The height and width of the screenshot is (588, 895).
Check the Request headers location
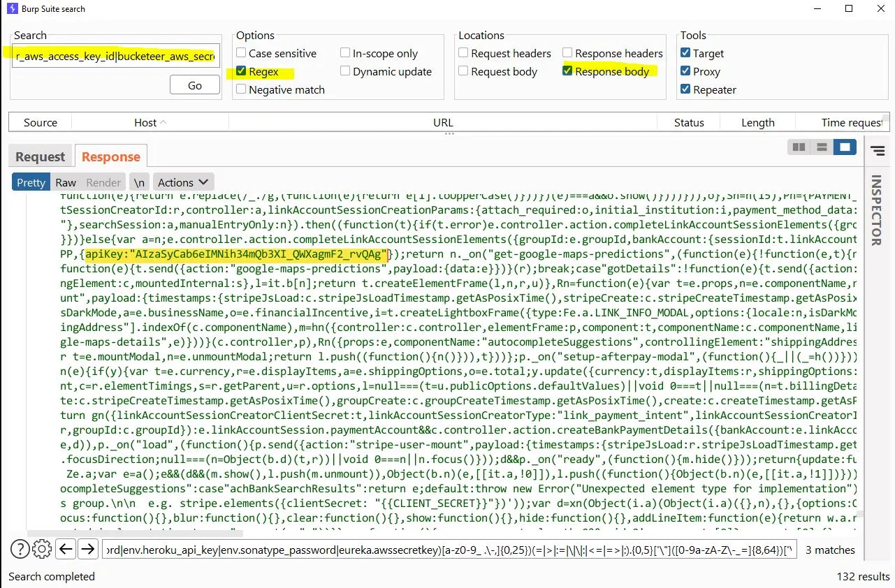(x=463, y=53)
